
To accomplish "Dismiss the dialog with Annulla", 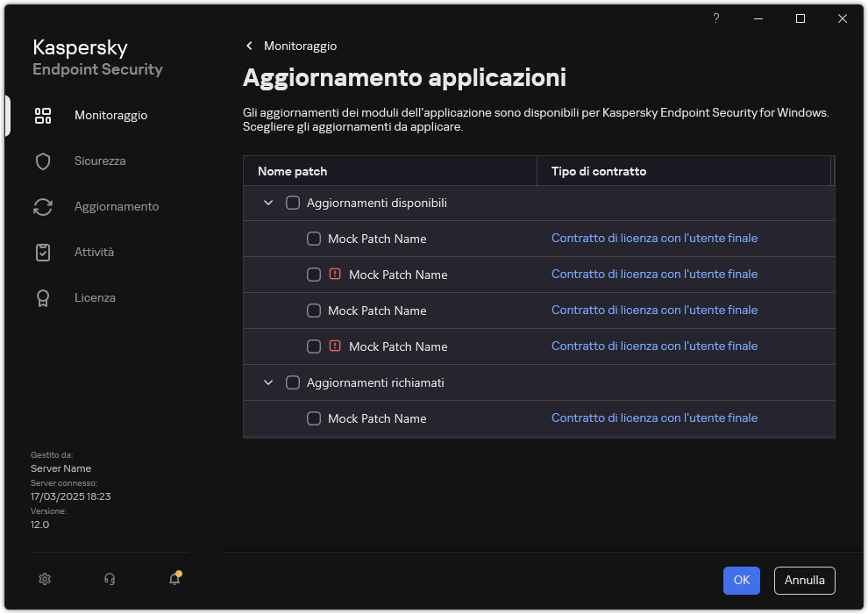I will [804, 580].
